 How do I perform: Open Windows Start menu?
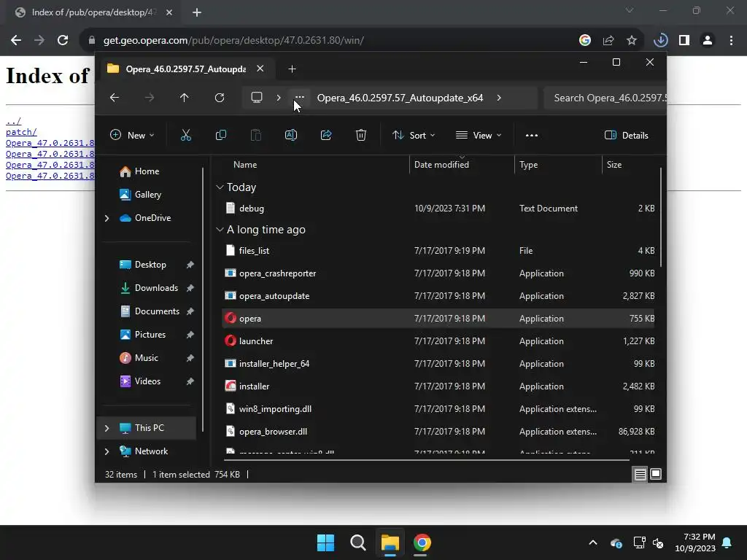coord(326,542)
